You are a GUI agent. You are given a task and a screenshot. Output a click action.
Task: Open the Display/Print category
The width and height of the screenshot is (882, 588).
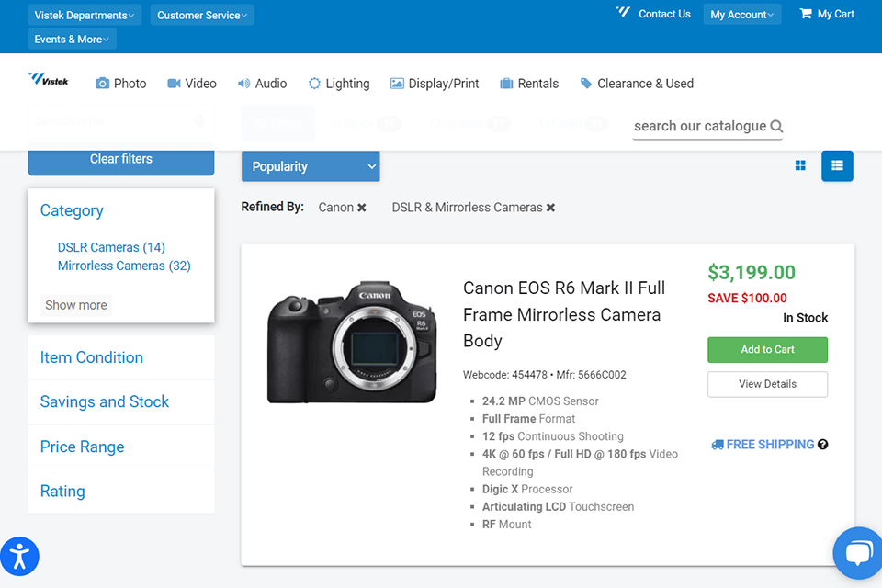pyautogui.click(x=435, y=84)
